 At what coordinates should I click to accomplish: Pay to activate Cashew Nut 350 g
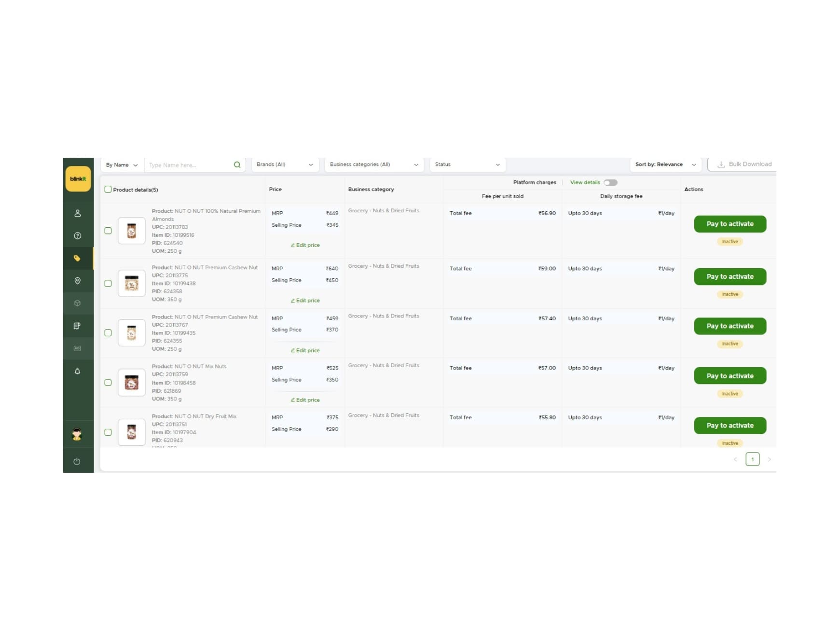pos(730,276)
